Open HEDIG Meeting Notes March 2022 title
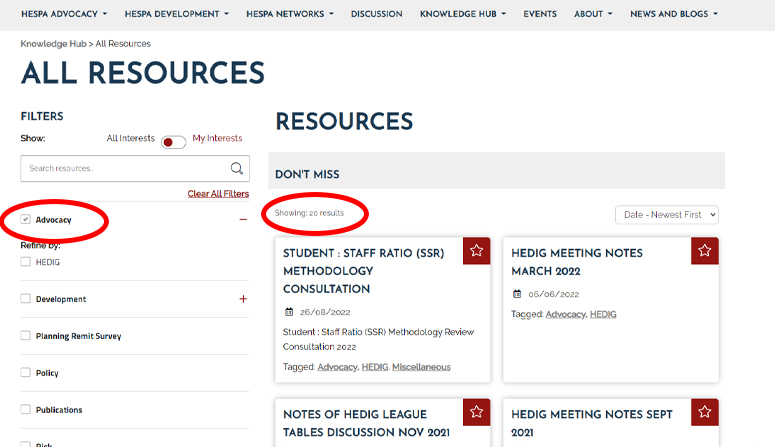 click(577, 262)
